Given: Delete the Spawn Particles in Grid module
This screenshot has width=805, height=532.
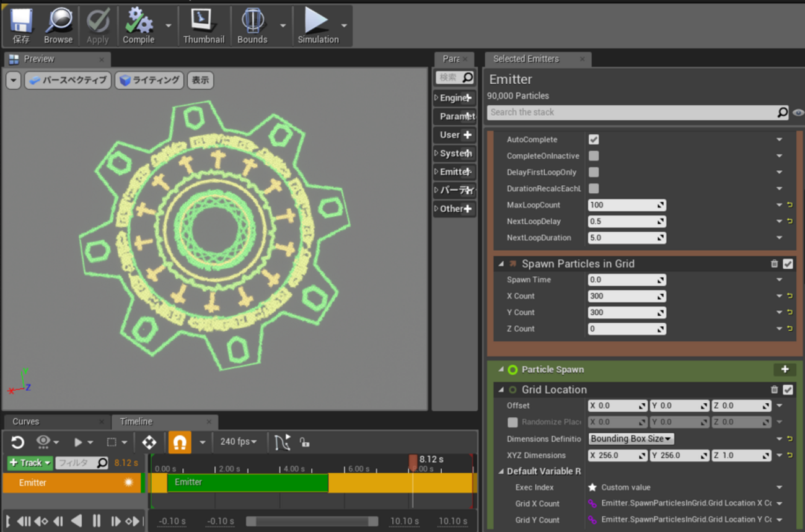Looking at the screenshot, I should tap(774, 264).
